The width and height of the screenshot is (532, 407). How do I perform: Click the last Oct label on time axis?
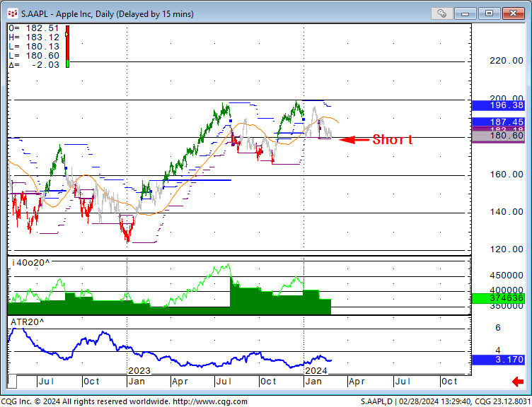point(449,382)
